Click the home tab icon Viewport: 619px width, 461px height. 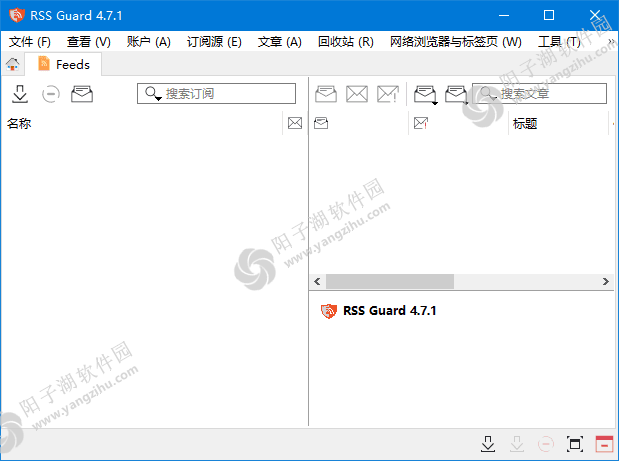[x=13, y=64]
